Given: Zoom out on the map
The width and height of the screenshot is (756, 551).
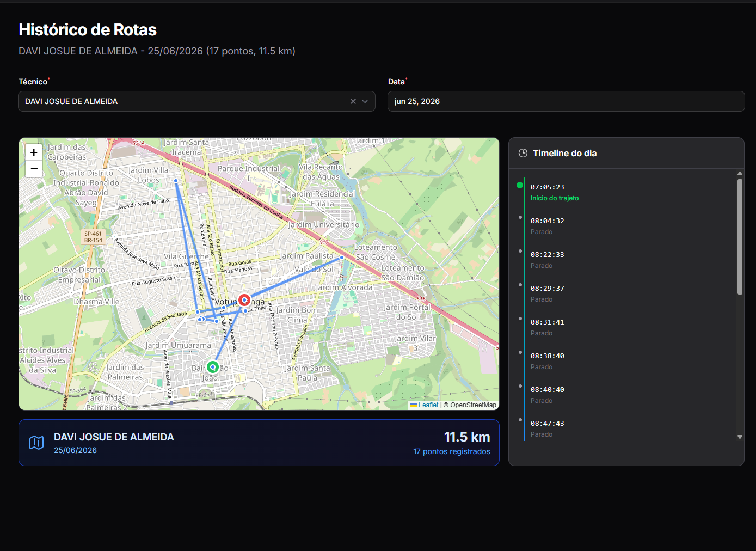Looking at the screenshot, I should [x=34, y=169].
